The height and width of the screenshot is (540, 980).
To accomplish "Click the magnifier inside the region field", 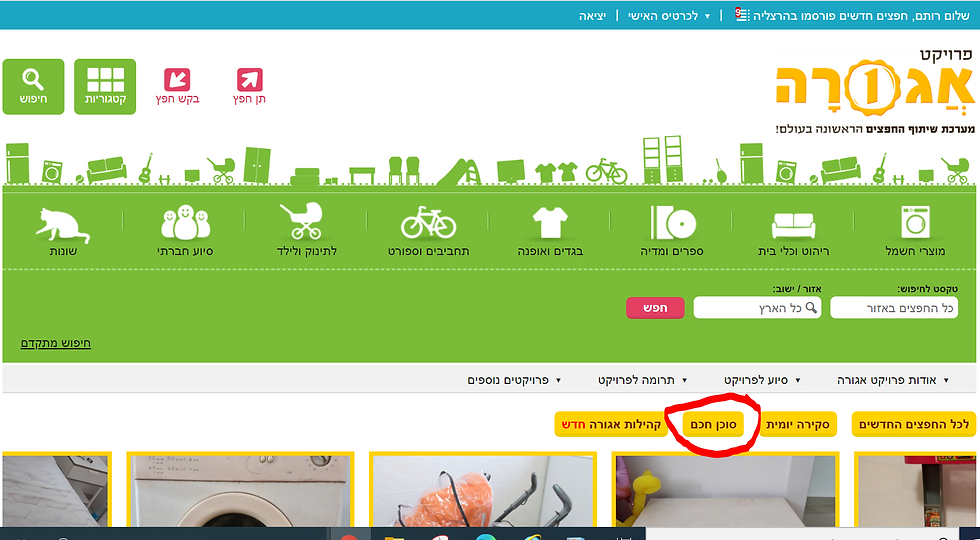I will point(811,308).
